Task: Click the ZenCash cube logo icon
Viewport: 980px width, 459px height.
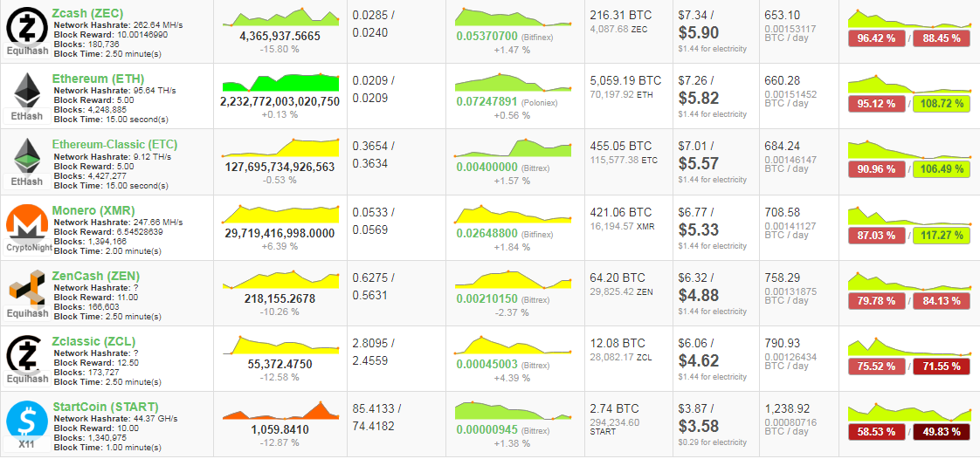Action: pos(26,289)
